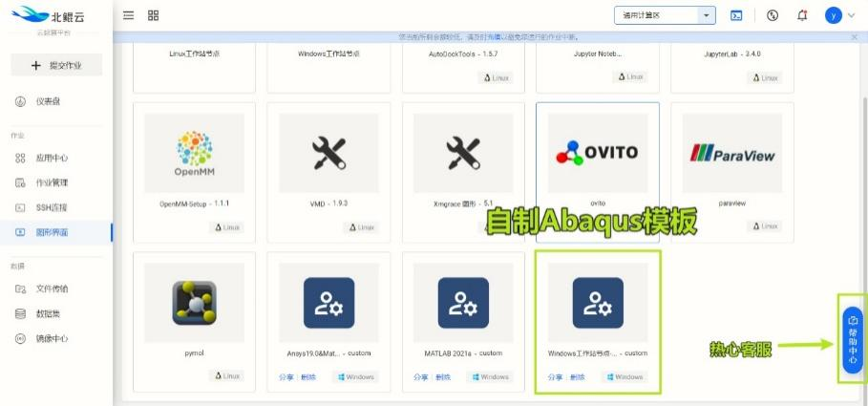Click the 'OpenMM-Setup - 1.1.1' label
The image size is (868, 406).
point(194,203)
